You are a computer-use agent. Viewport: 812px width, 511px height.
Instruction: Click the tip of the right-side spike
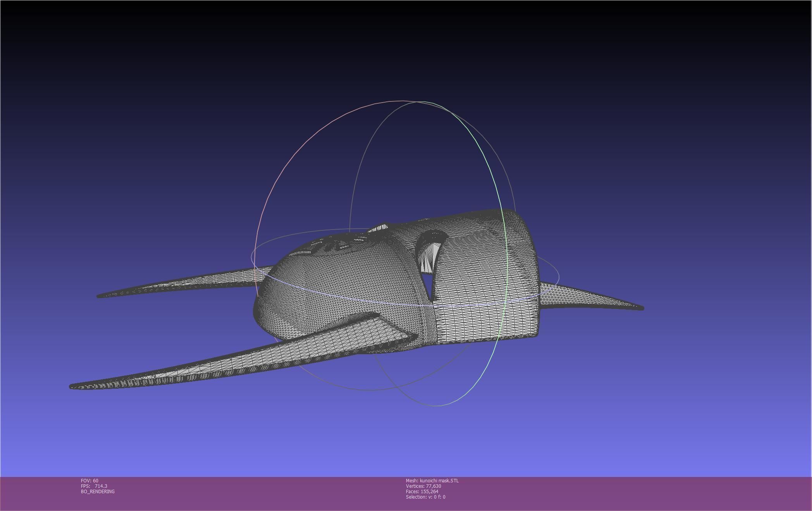641,308
